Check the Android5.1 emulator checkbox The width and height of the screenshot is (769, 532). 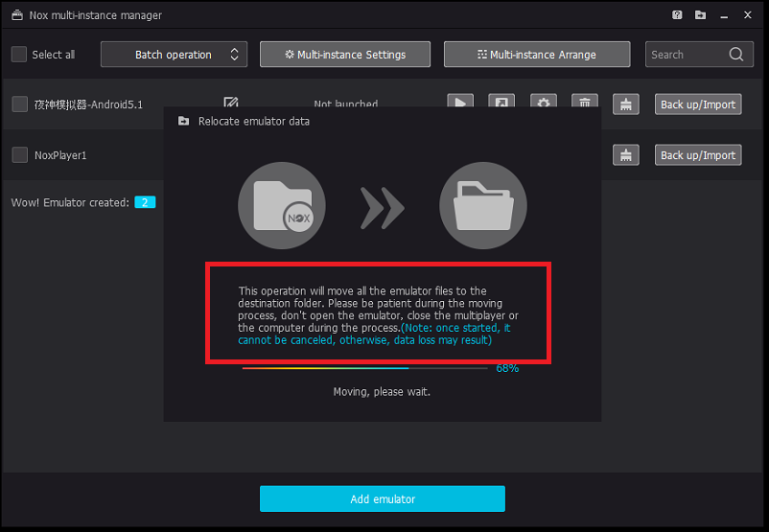coord(19,104)
